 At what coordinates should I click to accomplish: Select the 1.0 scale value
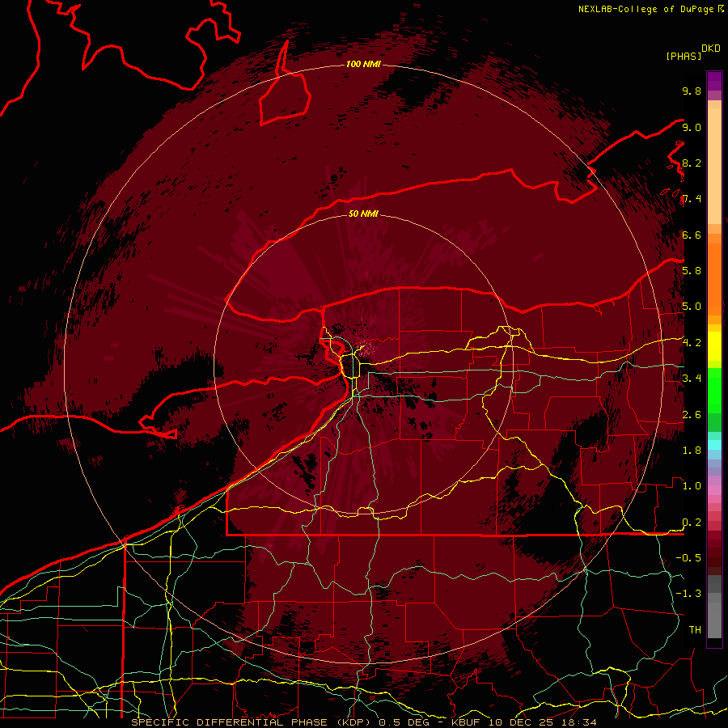click(x=692, y=485)
